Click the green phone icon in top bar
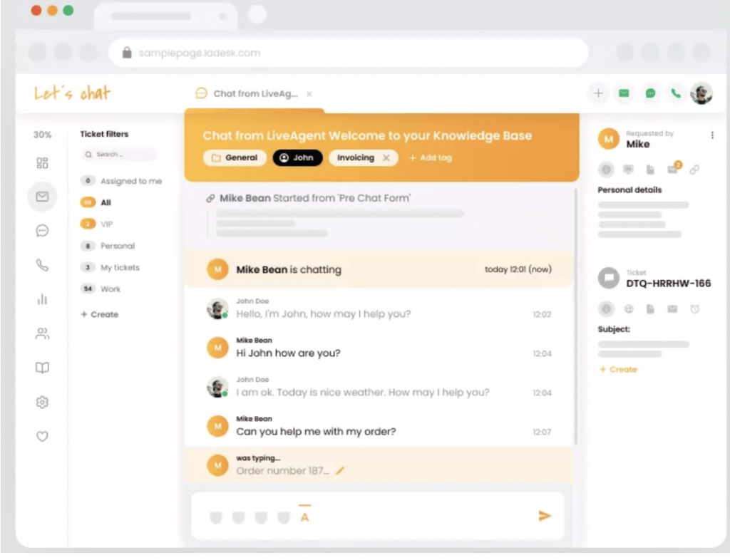 pos(676,93)
